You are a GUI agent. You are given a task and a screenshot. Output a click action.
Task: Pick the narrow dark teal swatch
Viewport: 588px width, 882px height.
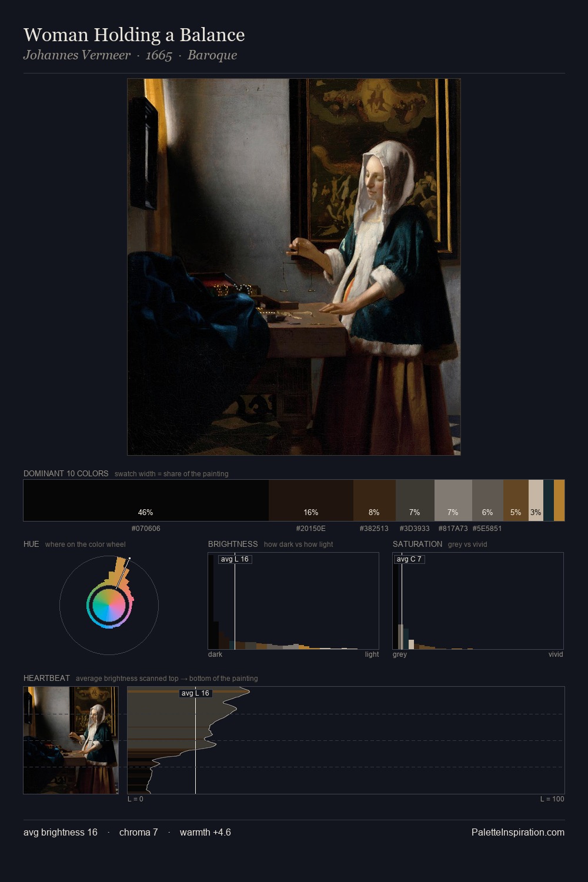pos(549,500)
